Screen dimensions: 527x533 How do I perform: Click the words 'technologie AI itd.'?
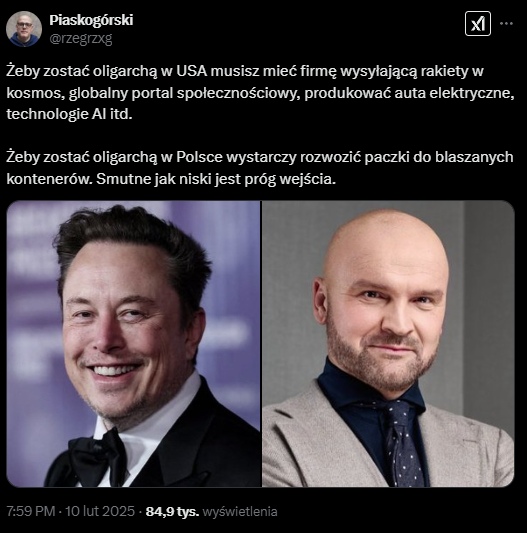point(69,114)
